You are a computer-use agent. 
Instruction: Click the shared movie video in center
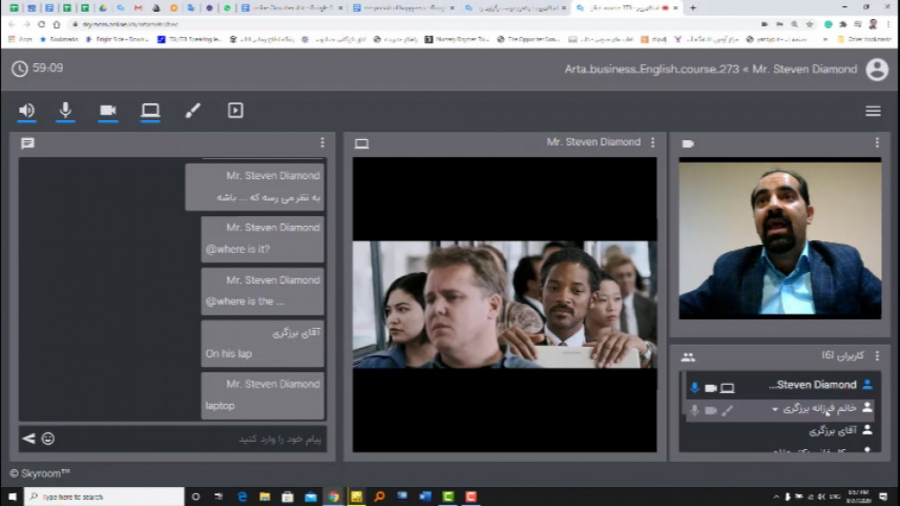point(505,305)
